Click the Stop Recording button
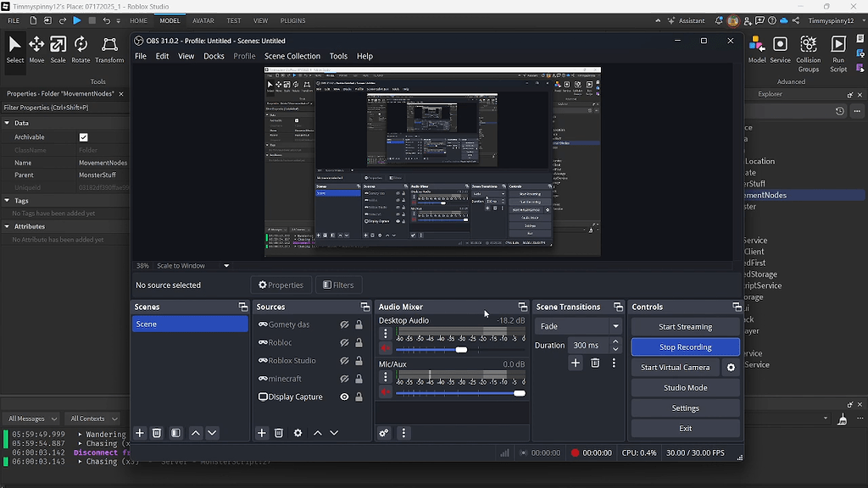 (685, 347)
